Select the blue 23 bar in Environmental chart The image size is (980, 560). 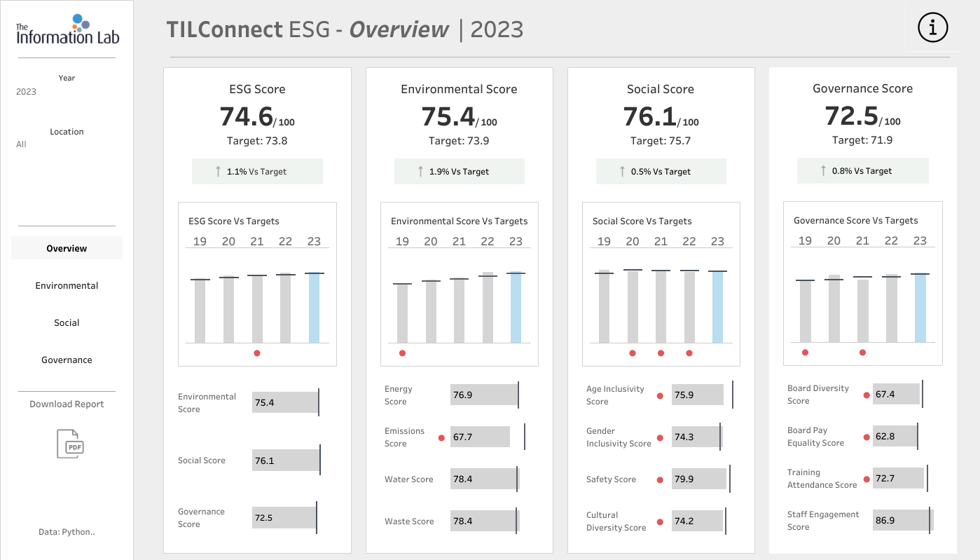(516, 308)
